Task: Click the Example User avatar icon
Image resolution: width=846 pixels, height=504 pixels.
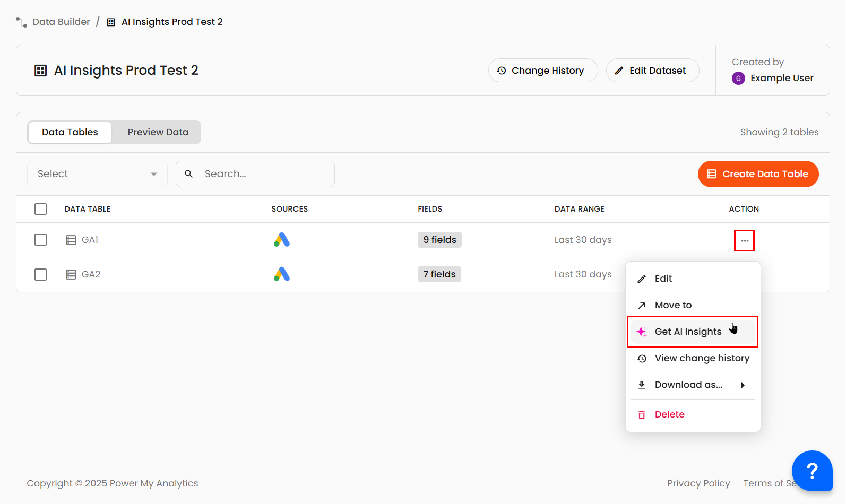Action: click(738, 79)
